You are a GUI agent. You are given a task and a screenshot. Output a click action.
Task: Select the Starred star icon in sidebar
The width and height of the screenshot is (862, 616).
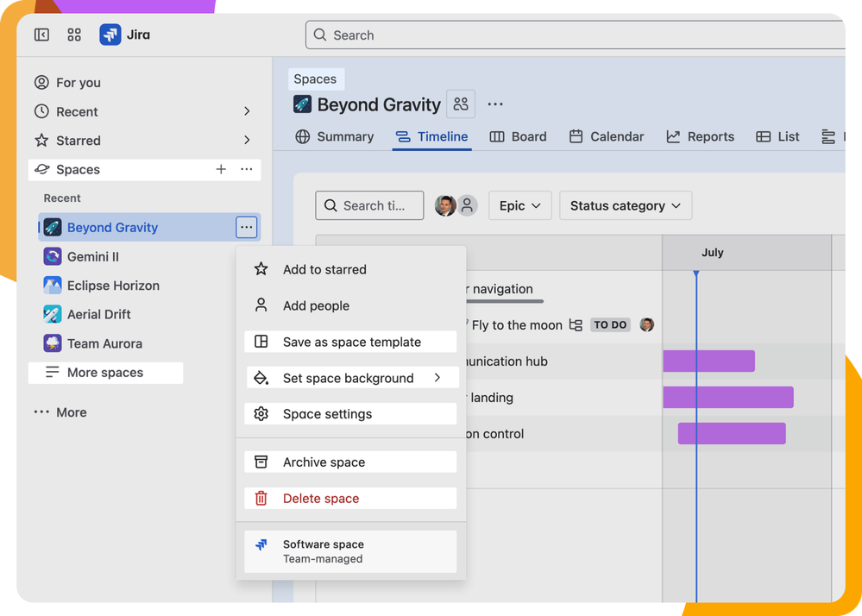click(x=41, y=141)
